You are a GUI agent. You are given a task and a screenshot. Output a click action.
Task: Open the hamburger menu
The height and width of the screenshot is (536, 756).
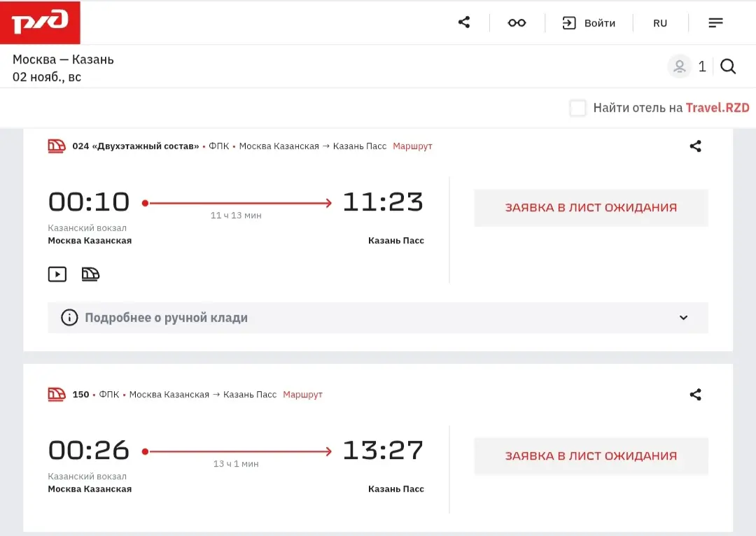tap(715, 23)
